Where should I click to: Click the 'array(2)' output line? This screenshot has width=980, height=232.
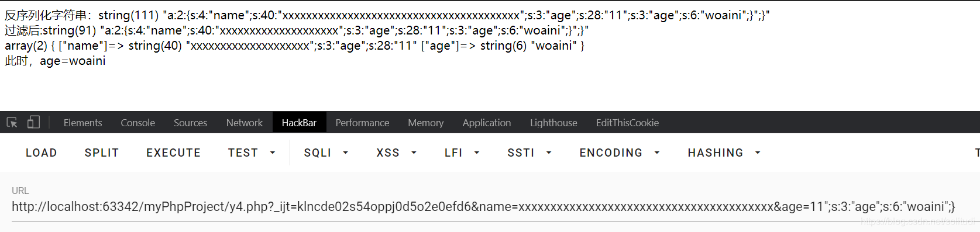point(294,46)
